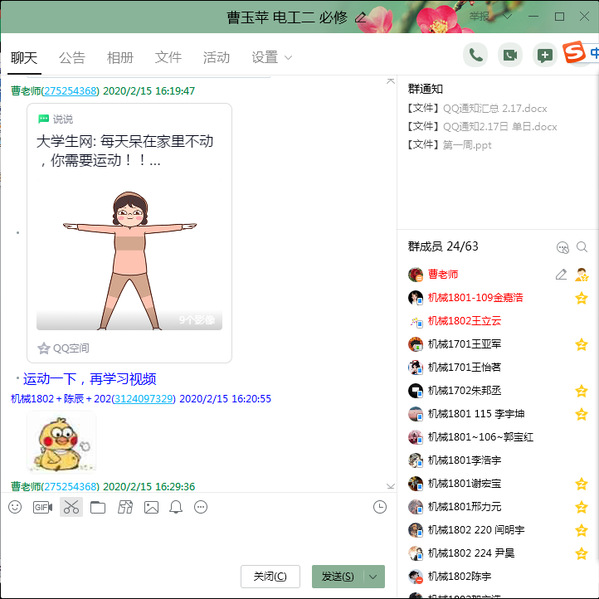Open file QQ通知汇总 2.17.docx
Viewport: 599px width, 599px height.
tap(495, 108)
